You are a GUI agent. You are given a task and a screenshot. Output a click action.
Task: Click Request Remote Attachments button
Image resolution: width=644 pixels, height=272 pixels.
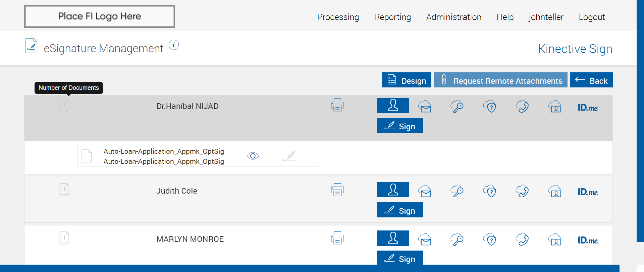[500, 80]
